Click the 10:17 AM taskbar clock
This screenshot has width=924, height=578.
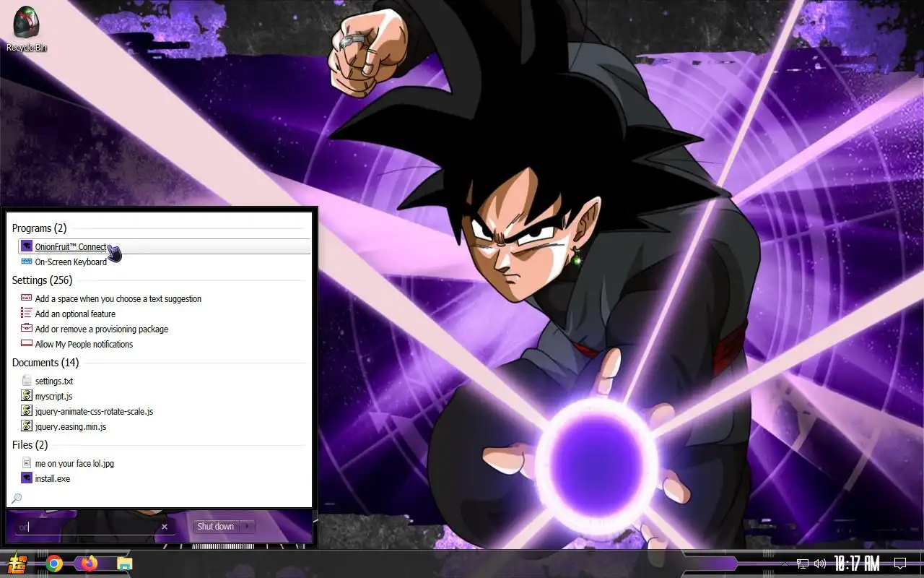[857, 564]
